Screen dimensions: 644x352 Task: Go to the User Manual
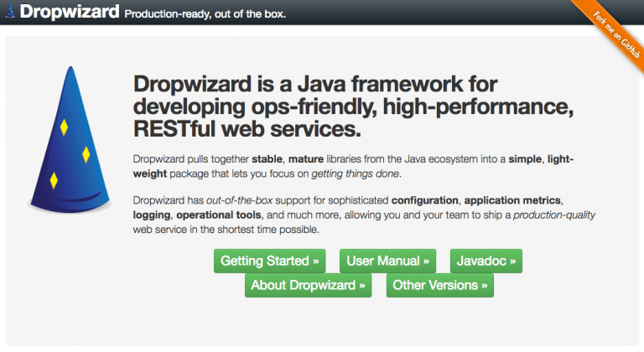[x=389, y=261]
